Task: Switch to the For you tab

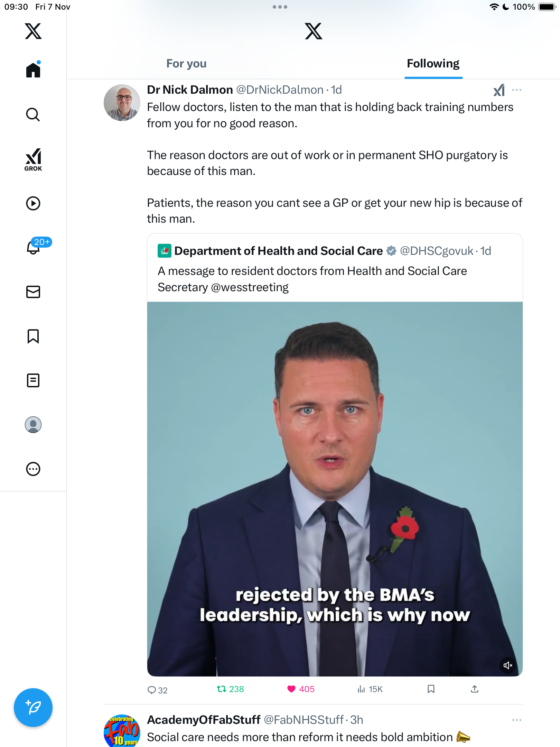Action: tap(186, 64)
